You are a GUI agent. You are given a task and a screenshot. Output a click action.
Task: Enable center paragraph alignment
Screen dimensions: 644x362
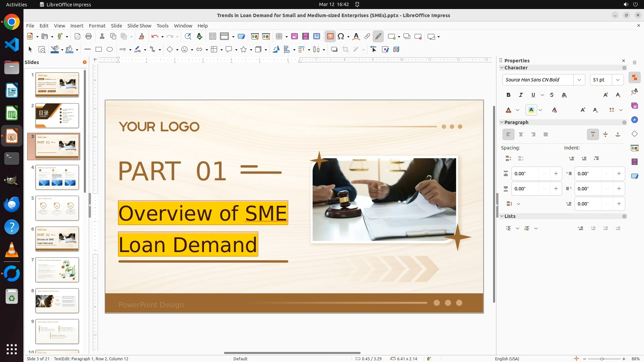point(521,135)
